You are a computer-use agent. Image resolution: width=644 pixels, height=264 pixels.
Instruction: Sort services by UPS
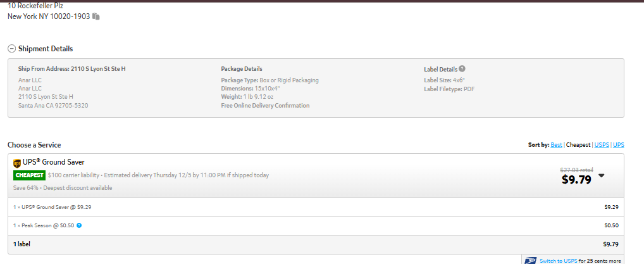619,145
